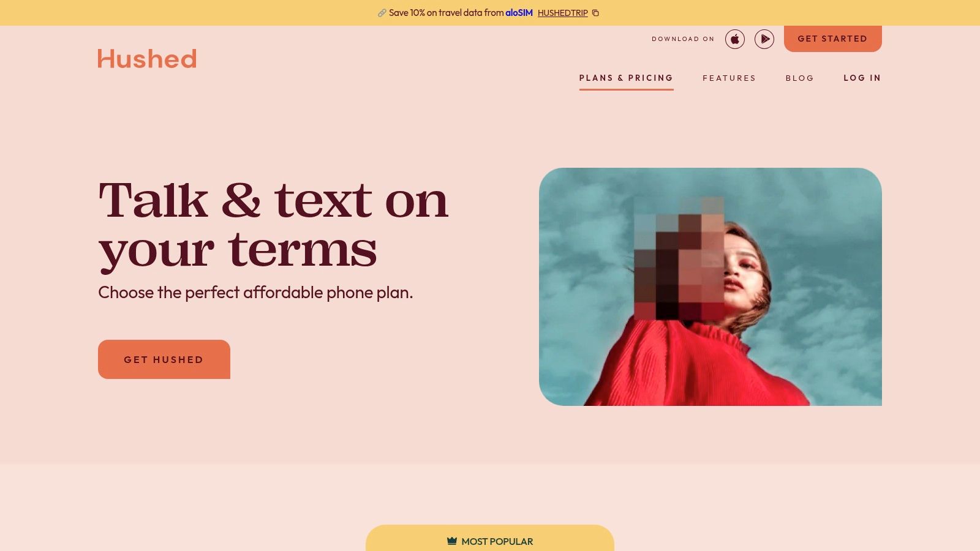Screen dimensions: 980x551
Task: Click the 'Download on' label
Action: point(683,39)
